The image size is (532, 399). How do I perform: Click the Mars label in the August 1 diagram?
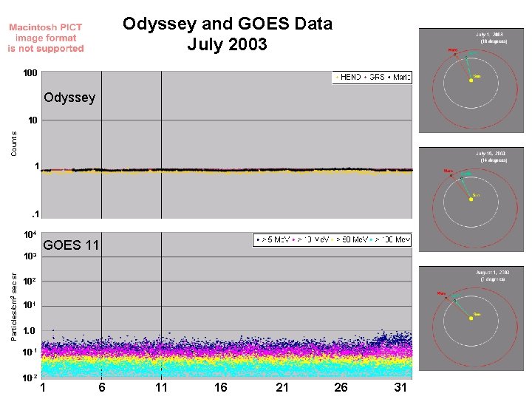(x=441, y=293)
